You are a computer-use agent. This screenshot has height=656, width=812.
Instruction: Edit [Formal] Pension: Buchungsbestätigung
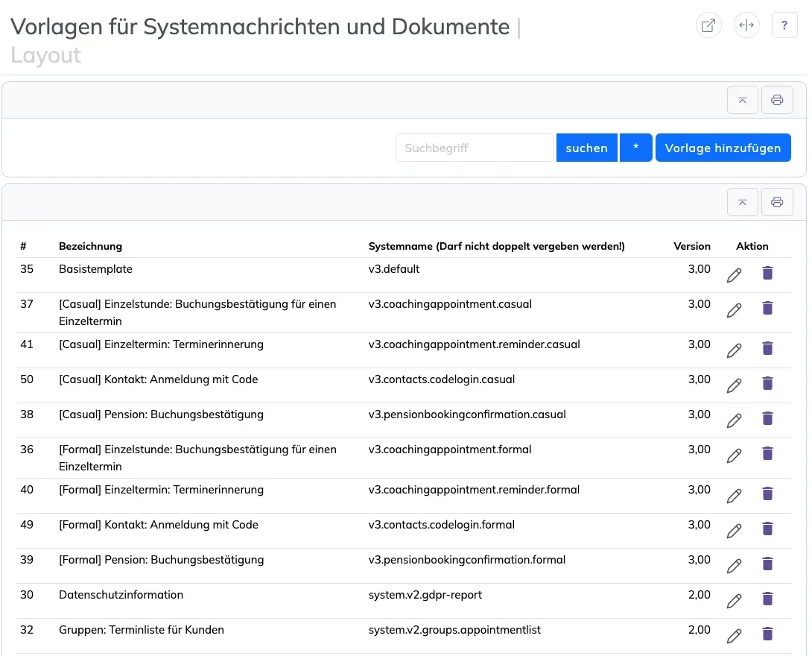(734, 567)
